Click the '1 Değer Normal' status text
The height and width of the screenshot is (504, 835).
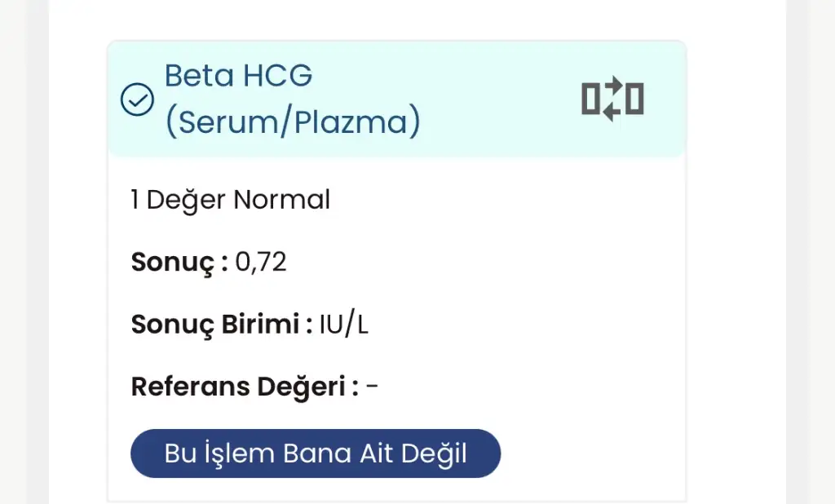click(231, 200)
